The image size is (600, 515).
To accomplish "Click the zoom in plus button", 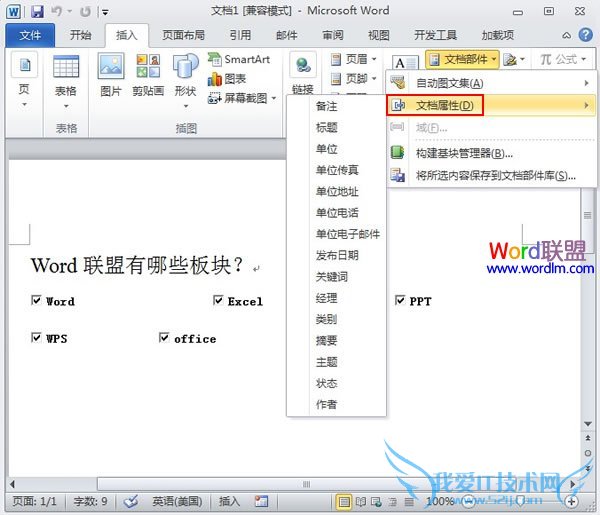I will coord(572,501).
